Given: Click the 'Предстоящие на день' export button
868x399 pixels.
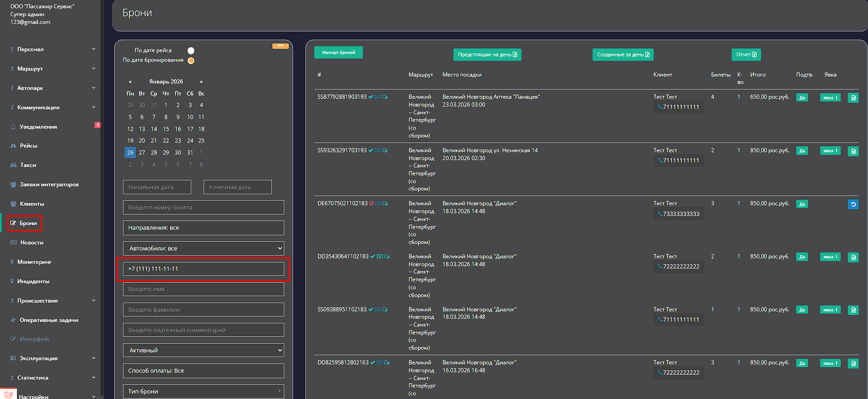Looking at the screenshot, I should coord(487,54).
